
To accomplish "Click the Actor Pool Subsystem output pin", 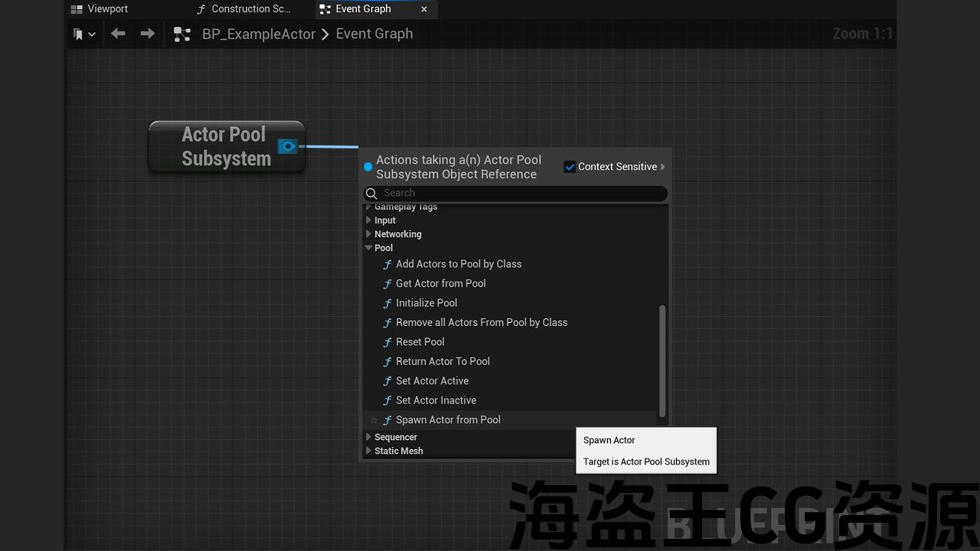I will click(287, 146).
